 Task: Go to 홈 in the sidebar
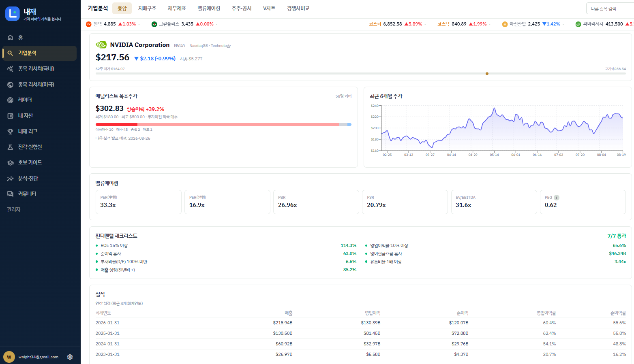[39, 38]
